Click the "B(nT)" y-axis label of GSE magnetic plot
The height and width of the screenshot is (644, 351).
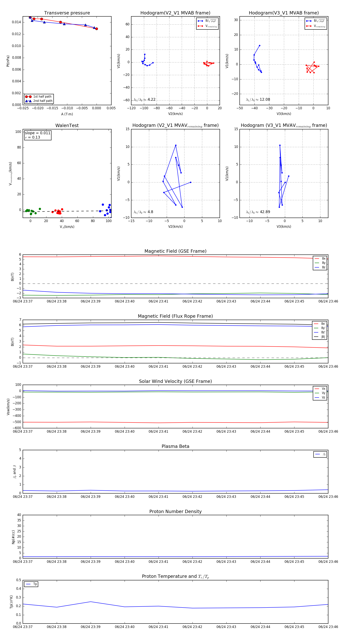[x=12, y=277]
